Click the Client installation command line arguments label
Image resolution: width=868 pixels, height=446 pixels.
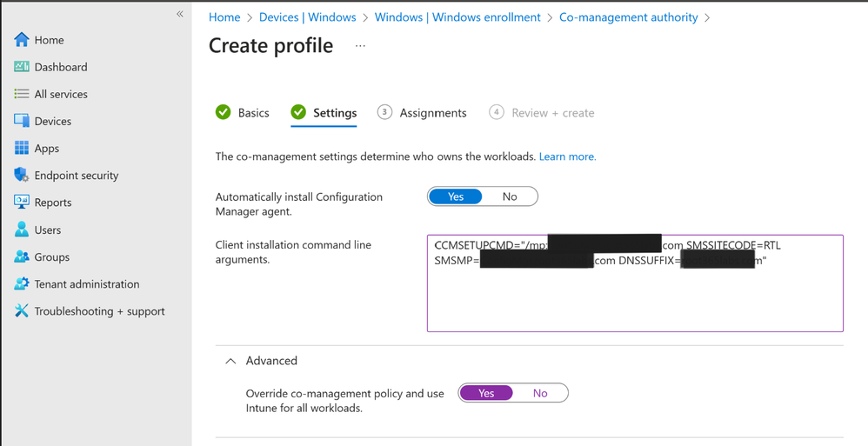(293, 252)
